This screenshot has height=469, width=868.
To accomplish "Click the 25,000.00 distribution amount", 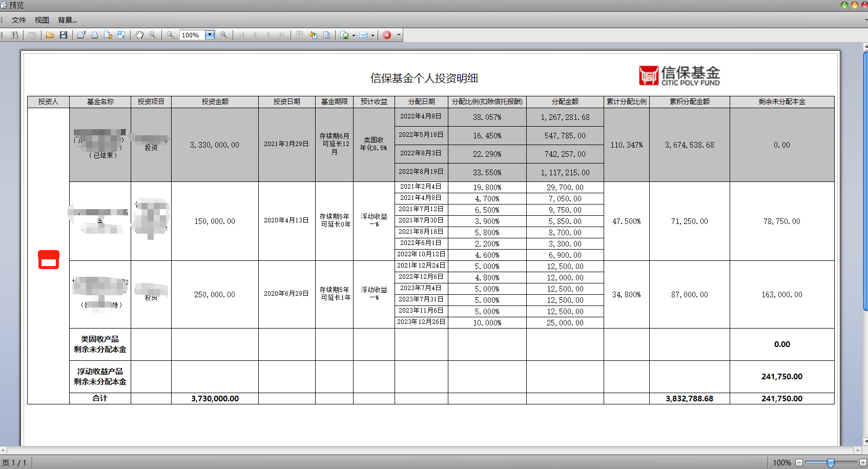I will (x=565, y=323).
